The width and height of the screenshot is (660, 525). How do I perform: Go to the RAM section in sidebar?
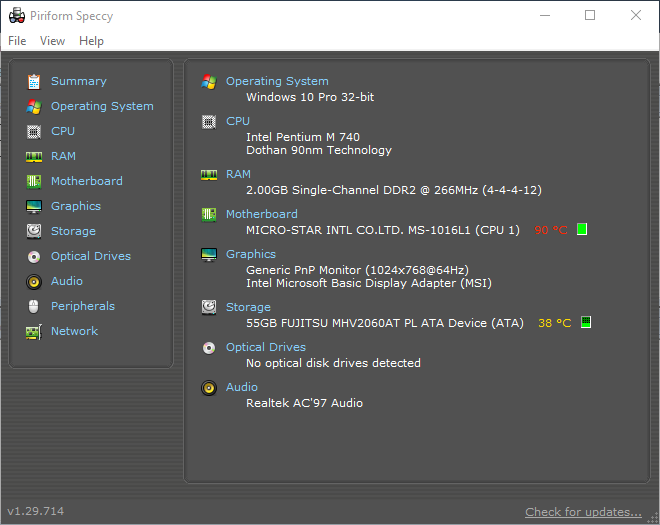(x=63, y=156)
